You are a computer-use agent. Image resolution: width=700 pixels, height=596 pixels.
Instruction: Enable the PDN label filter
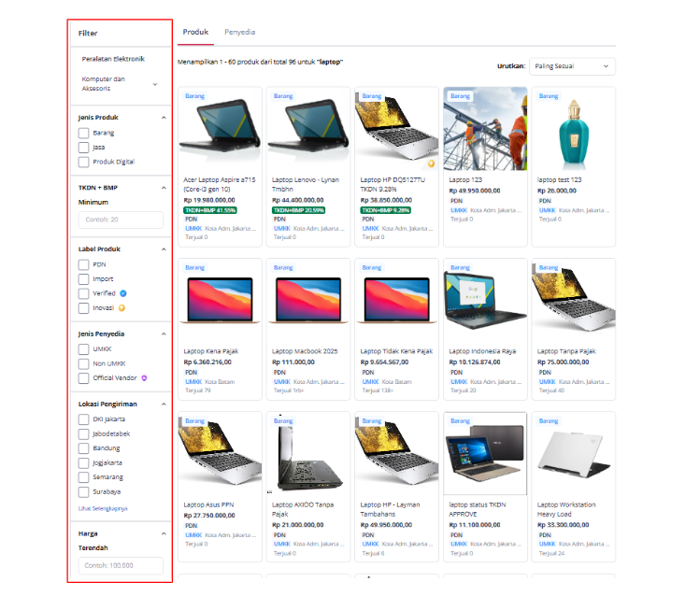83,264
